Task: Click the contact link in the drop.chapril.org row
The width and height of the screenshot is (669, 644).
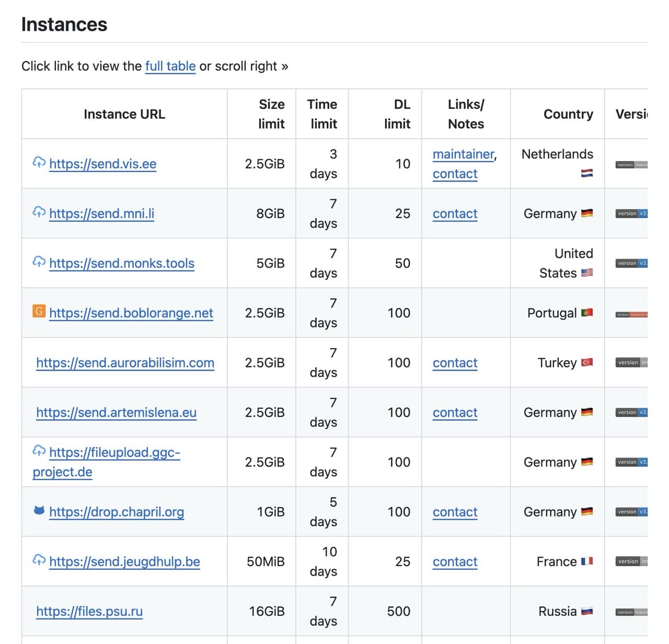Action: (x=454, y=512)
